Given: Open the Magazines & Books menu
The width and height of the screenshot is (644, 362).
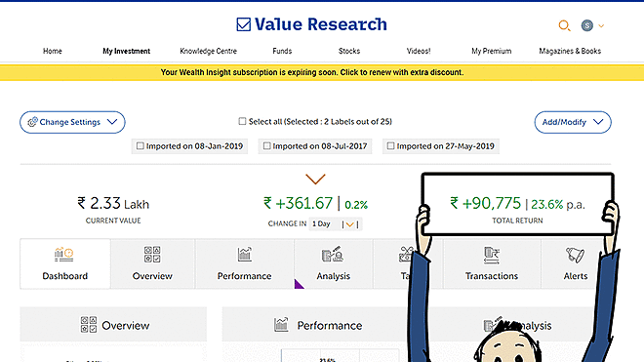Looking at the screenshot, I should tap(570, 51).
